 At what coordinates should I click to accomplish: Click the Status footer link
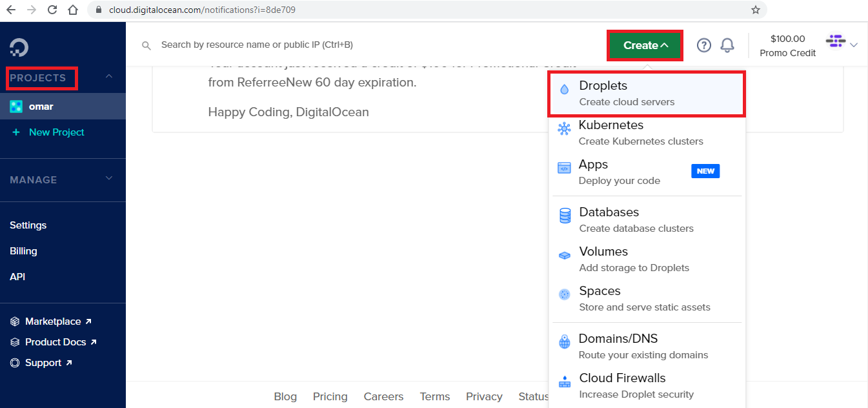[x=533, y=396]
